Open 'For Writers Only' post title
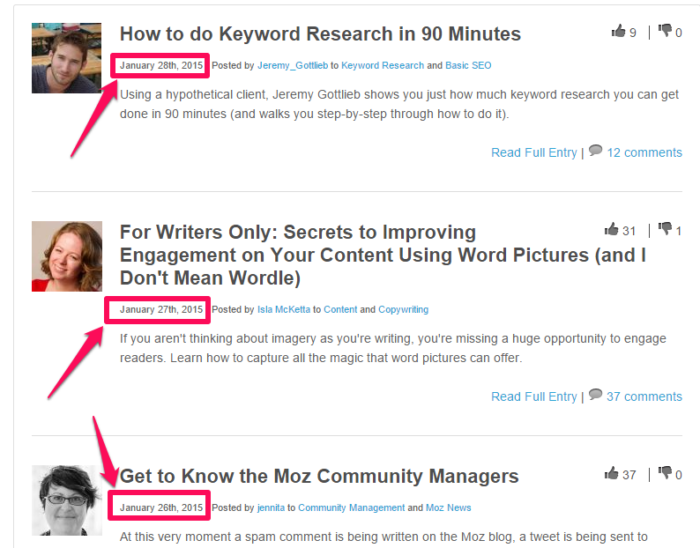The width and height of the screenshot is (700, 548). pos(383,255)
